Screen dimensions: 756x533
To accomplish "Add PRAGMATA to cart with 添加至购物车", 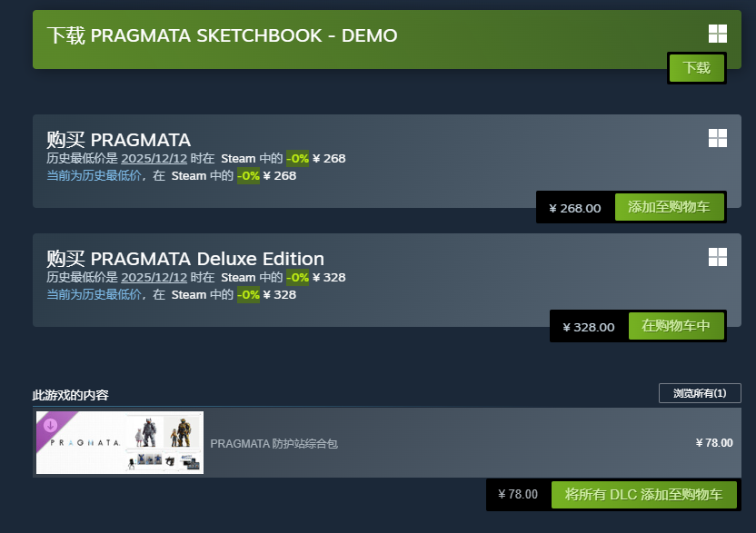I will pos(670,206).
